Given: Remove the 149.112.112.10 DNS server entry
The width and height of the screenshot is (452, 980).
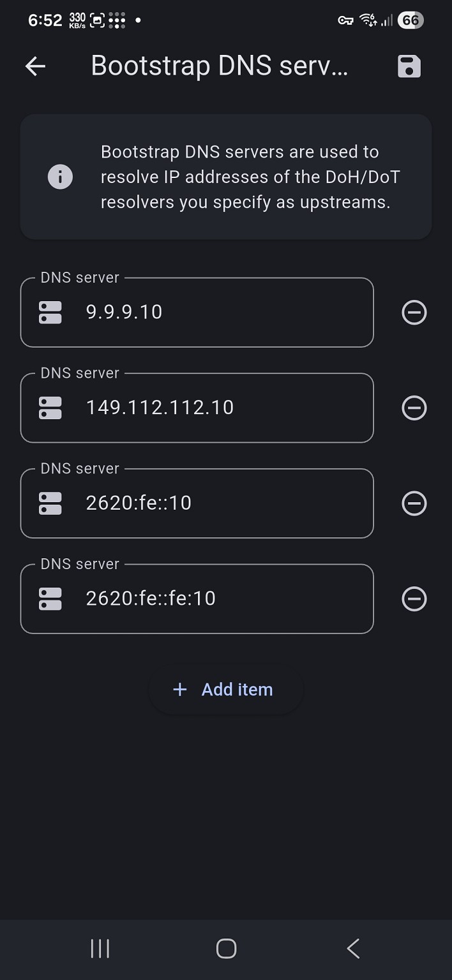Looking at the screenshot, I should click(x=414, y=408).
